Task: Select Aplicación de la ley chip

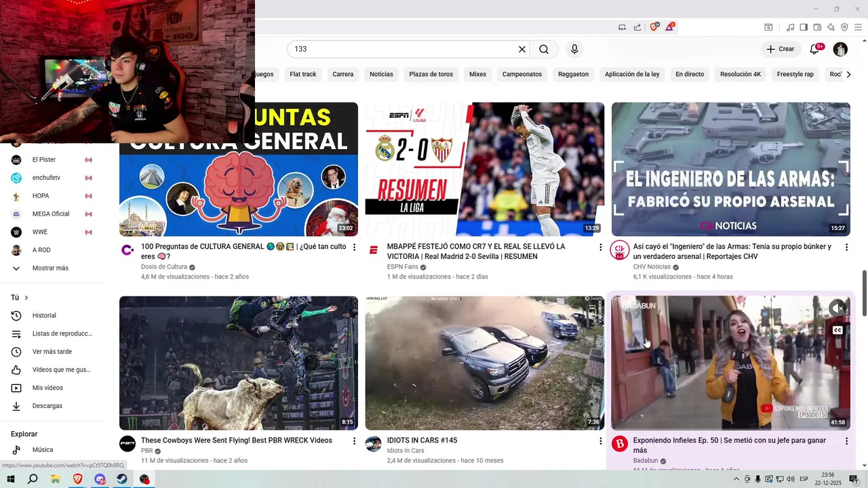Action: point(632,75)
